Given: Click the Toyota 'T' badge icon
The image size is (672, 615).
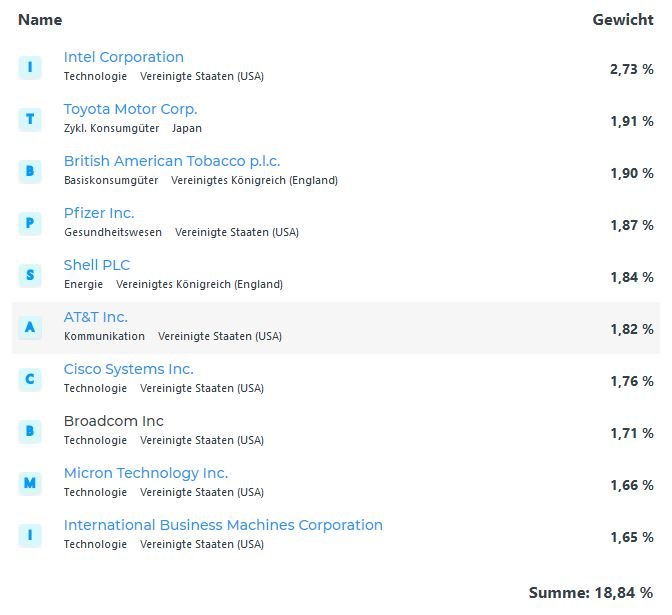Looking at the screenshot, I should pos(30,119).
